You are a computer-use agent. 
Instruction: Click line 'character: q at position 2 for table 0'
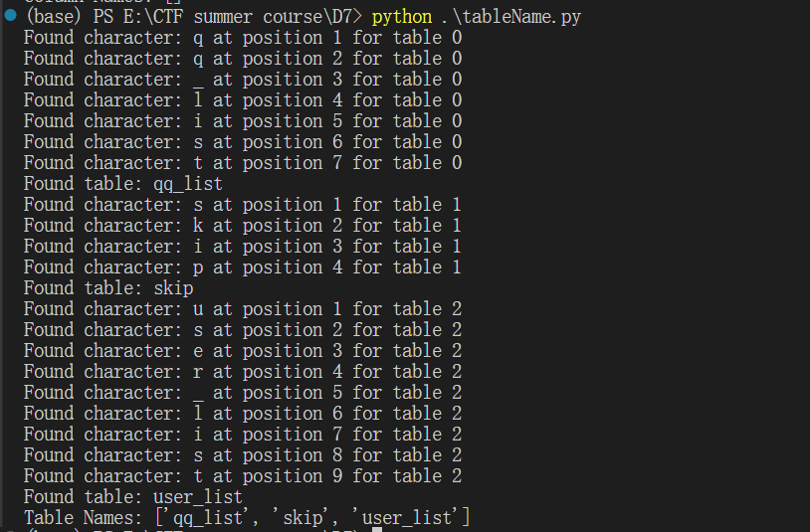[x=243, y=59]
